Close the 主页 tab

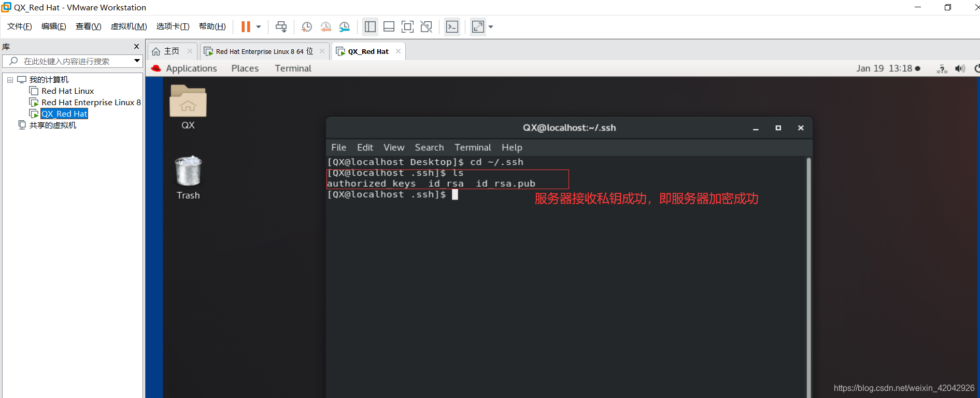pos(190,51)
